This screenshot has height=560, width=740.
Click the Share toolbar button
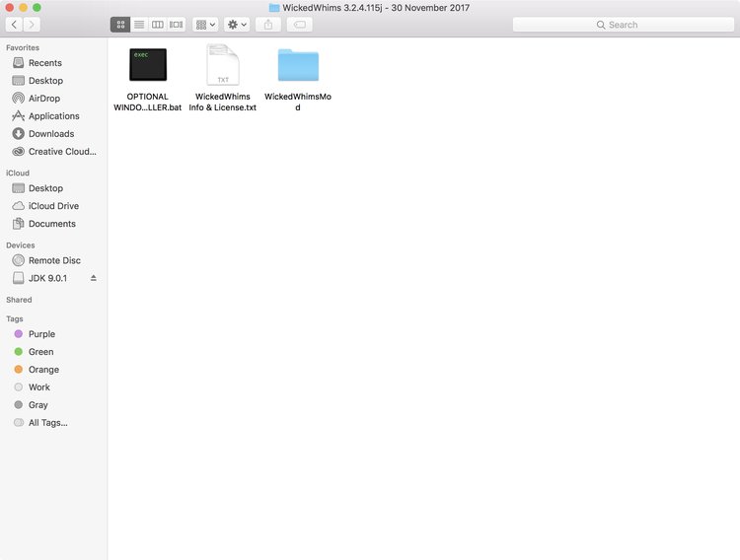point(268,25)
